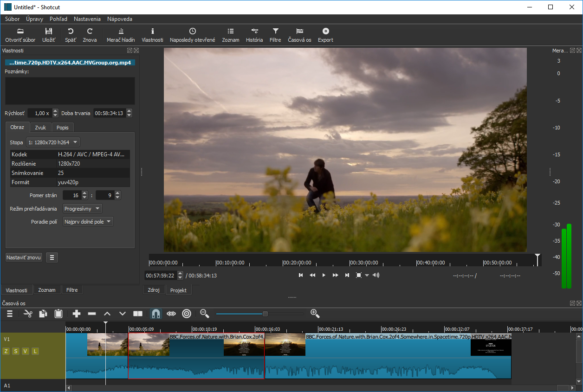The width and height of the screenshot is (583, 392).
Task: Click the split at playhead icon
Action: click(x=138, y=314)
